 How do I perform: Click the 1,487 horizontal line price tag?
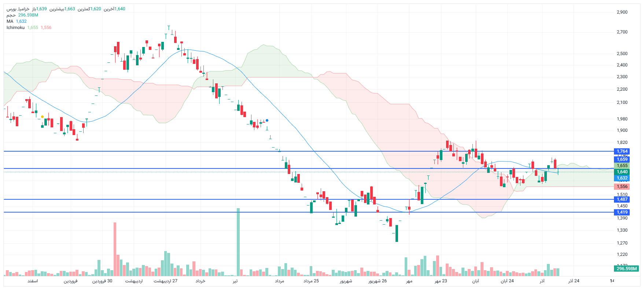(622, 199)
